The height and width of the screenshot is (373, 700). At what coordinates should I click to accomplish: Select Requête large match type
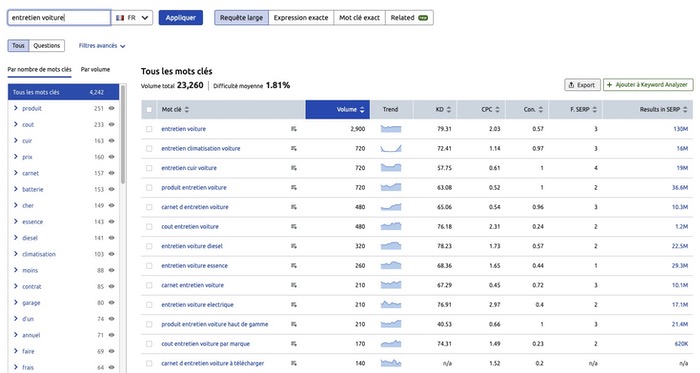point(242,18)
